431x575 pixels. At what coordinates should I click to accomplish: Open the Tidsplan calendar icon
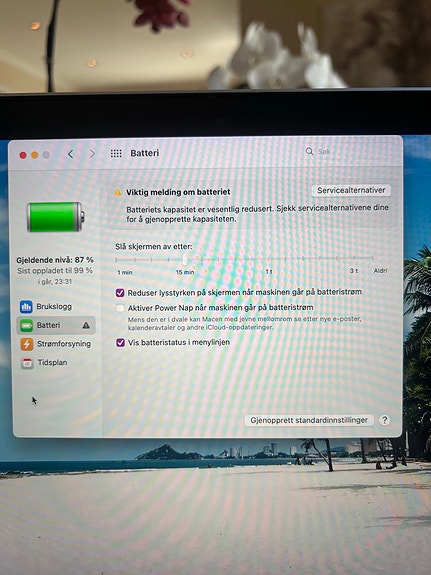click(x=27, y=363)
